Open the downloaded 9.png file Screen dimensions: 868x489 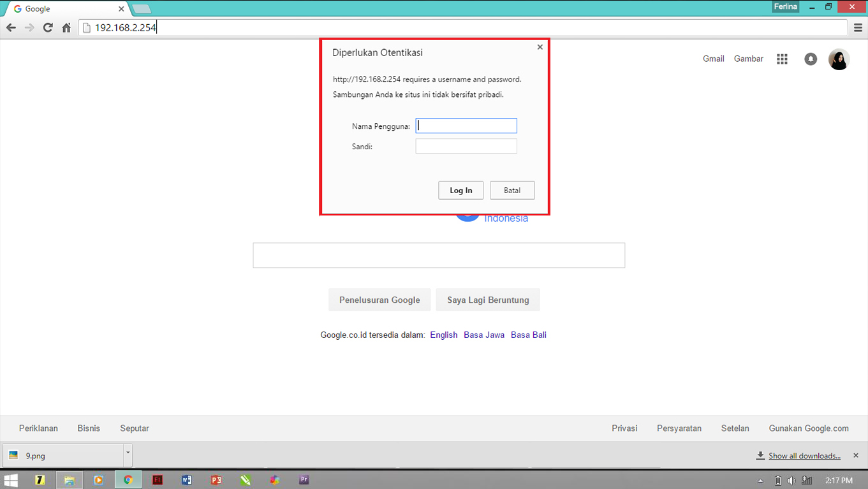point(63,455)
